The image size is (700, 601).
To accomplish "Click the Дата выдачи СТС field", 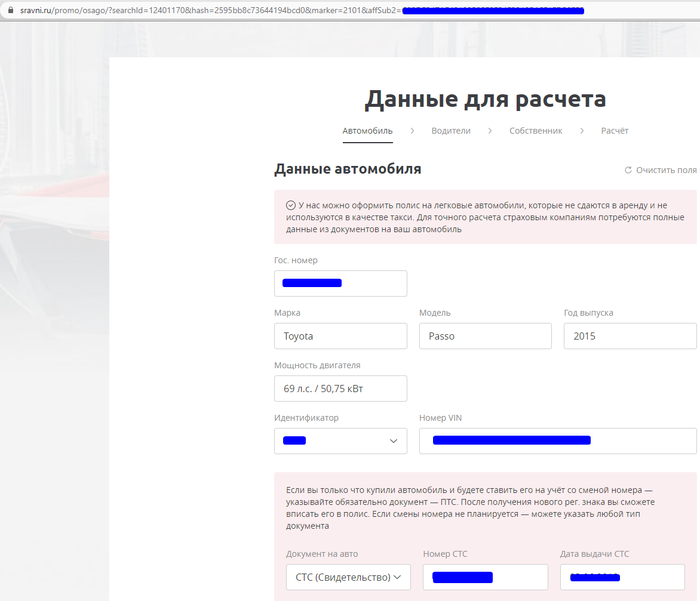I will point(622,577).
